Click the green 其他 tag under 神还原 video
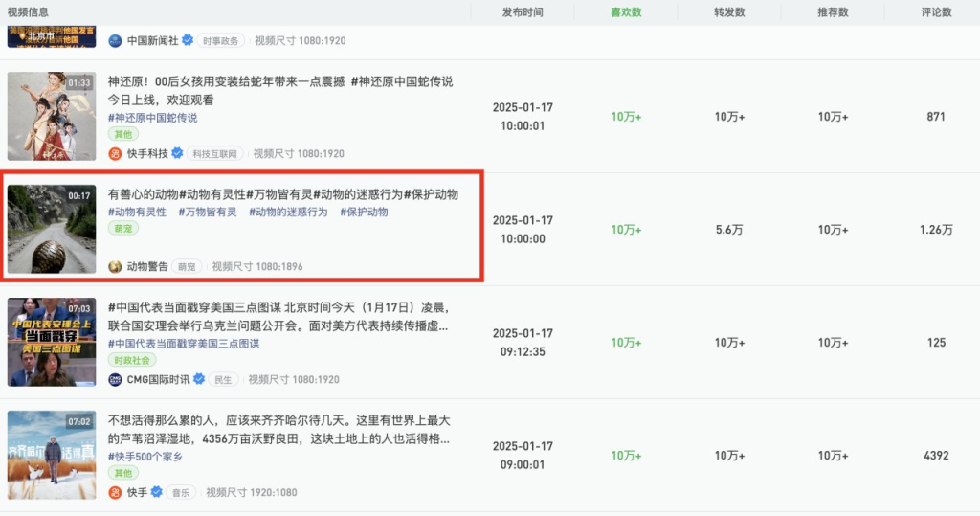Image resolution: width=980 pixels, height=516 pixels. [x=123, y=134]
